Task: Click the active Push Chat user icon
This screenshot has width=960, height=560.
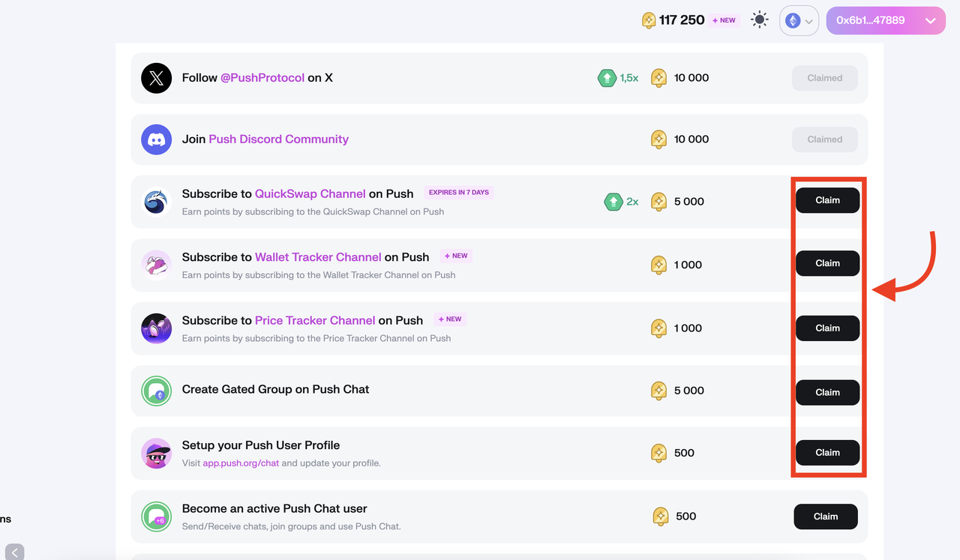Action: click(156, 517)
